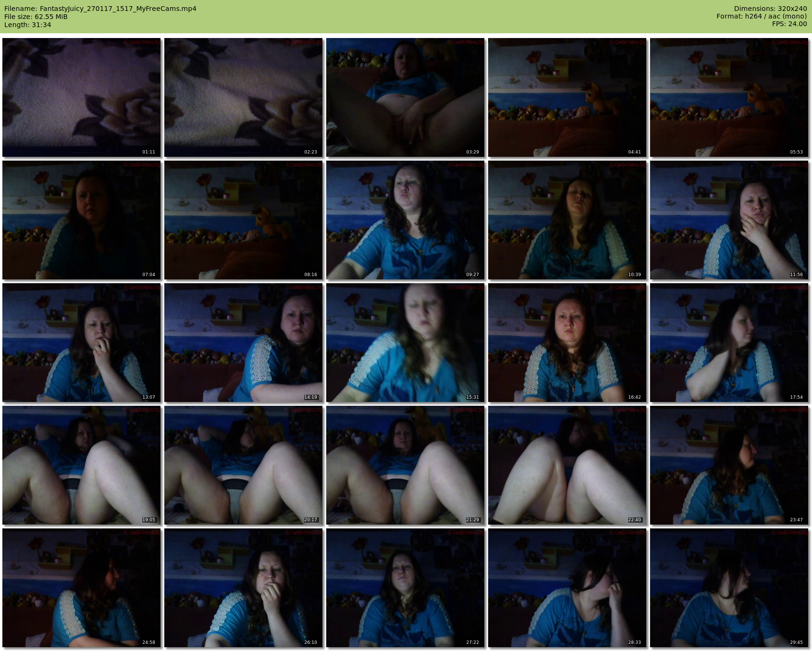812x651 pixels.
Task: Select the frame stamped 29:45
Action: [729, 588]
